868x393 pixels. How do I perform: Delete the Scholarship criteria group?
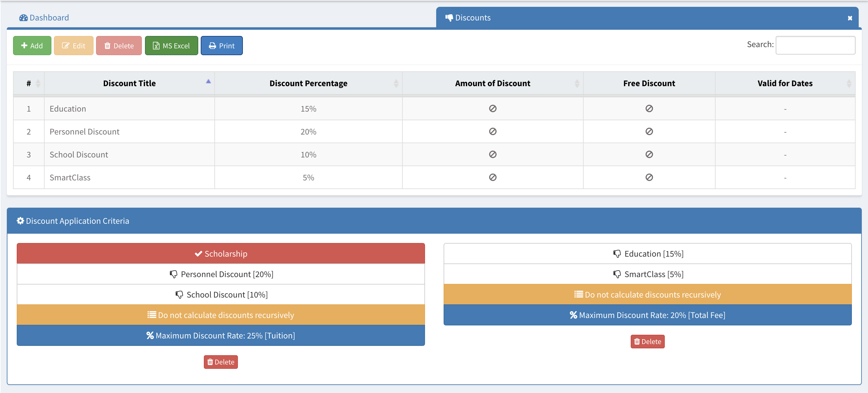pyautogui.click(x=220, y=362)
